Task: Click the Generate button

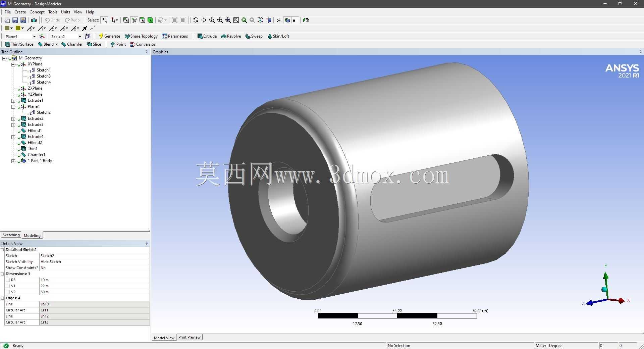Action: point(109,36)
